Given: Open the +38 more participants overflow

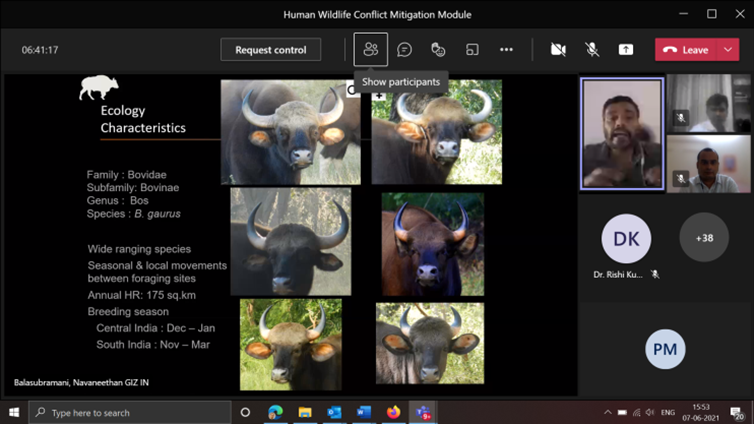Looking at the screenshot, I should (704, 238).
